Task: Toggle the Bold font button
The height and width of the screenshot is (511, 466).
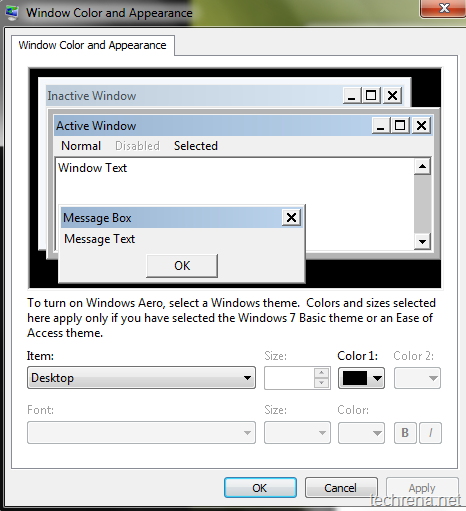Action: pyautogui.click(x=405, y=433)
